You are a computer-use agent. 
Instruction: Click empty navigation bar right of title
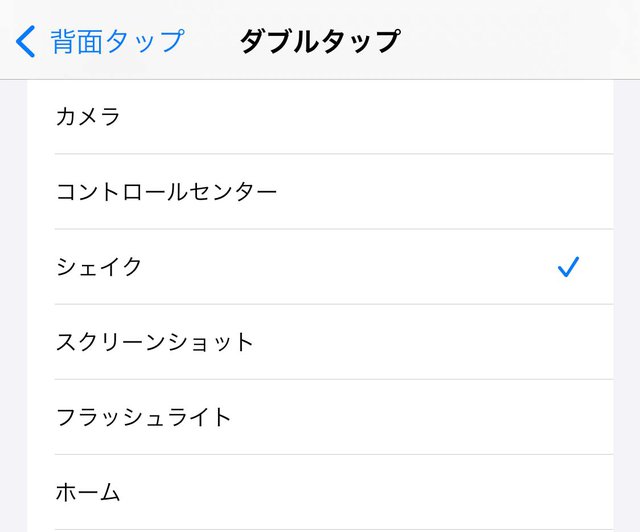[x=520, y=41]
